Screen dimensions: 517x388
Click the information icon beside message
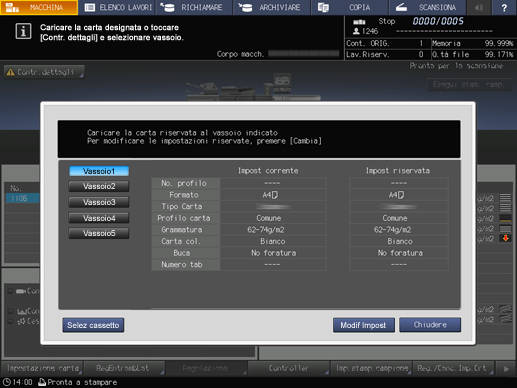(23, 32)
